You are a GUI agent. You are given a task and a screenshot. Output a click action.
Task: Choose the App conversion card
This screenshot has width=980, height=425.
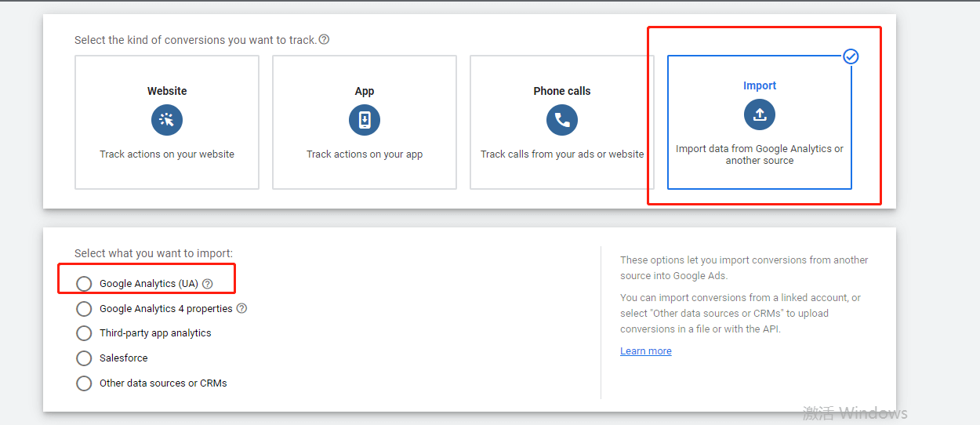point(365,122)
